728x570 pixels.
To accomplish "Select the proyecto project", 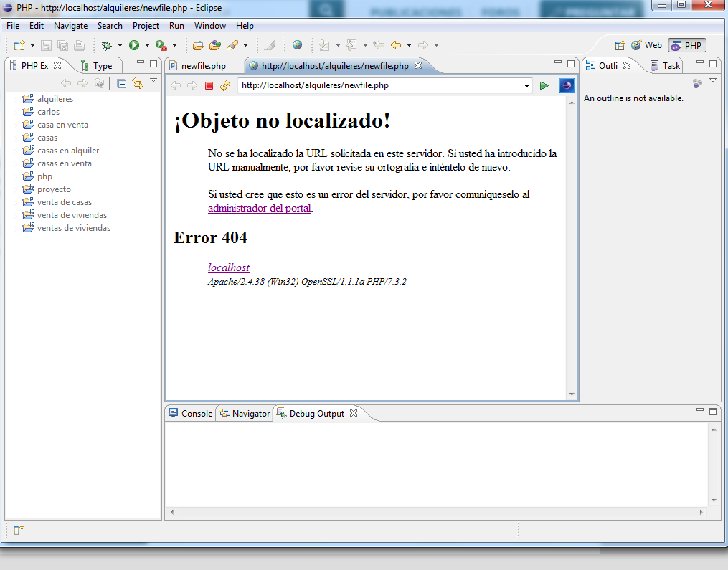I will coord(54,189).
